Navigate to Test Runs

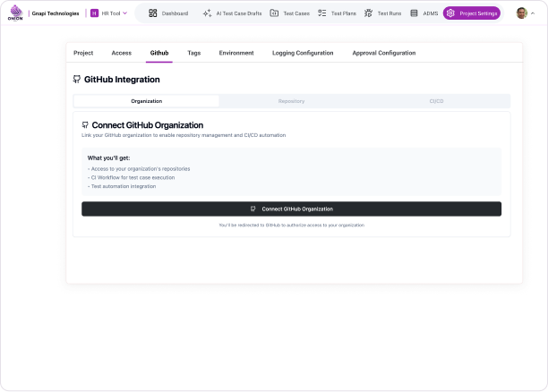(382, 13)
